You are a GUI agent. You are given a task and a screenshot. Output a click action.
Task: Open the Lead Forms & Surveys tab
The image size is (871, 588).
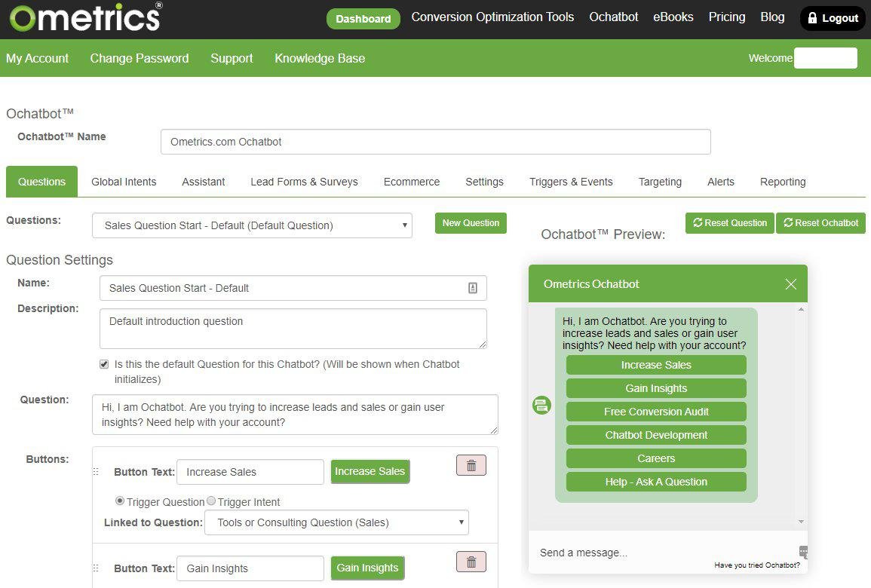click(x=304, y=182)
